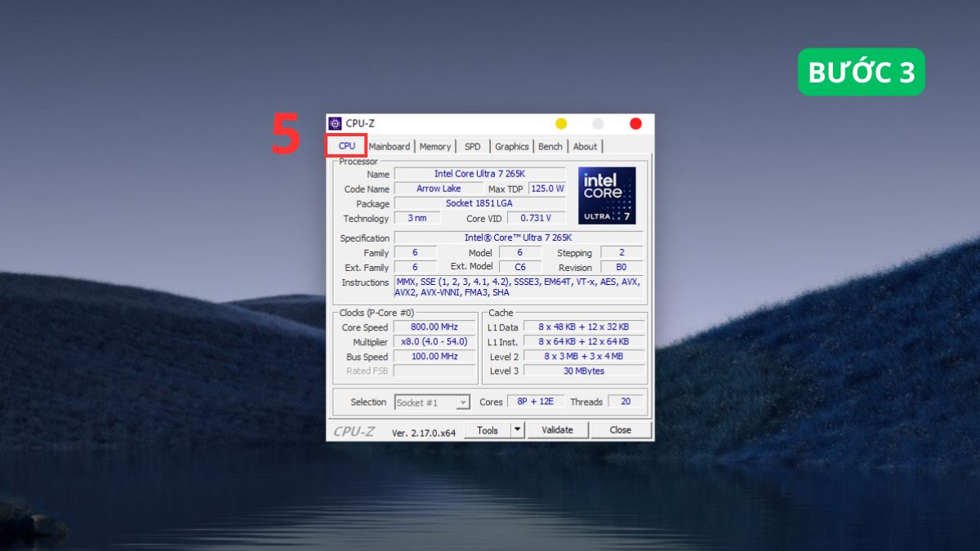
Task: Switch to the Mainboard tab
Action: tap(390, 146)
